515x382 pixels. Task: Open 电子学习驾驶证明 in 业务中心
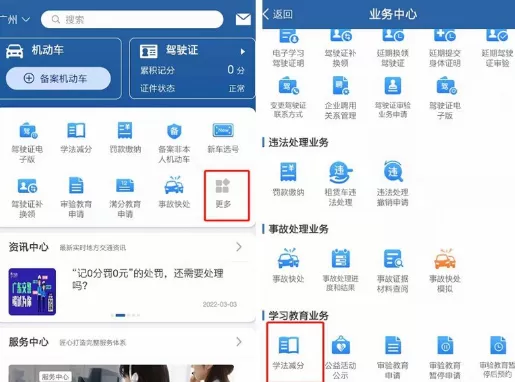(288, 48)
